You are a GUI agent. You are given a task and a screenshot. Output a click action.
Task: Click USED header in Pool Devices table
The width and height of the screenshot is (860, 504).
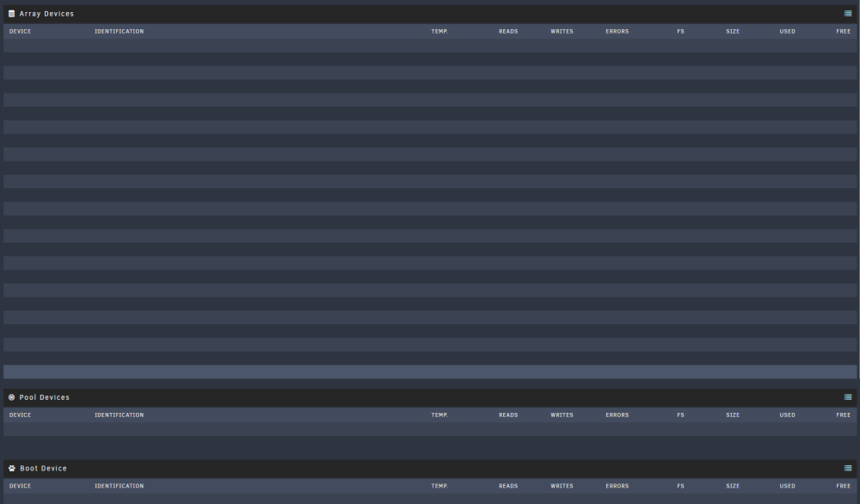pos(788,415)
